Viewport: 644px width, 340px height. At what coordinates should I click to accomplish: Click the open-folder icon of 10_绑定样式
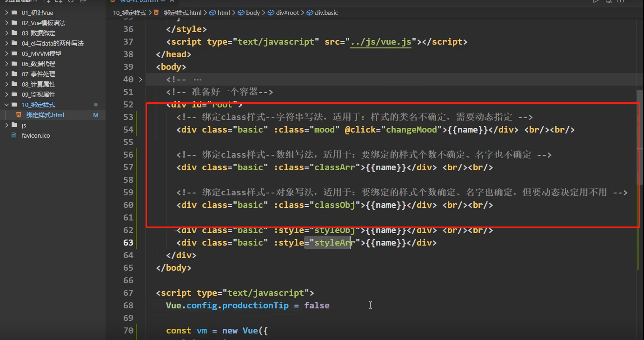click(14, 105)
